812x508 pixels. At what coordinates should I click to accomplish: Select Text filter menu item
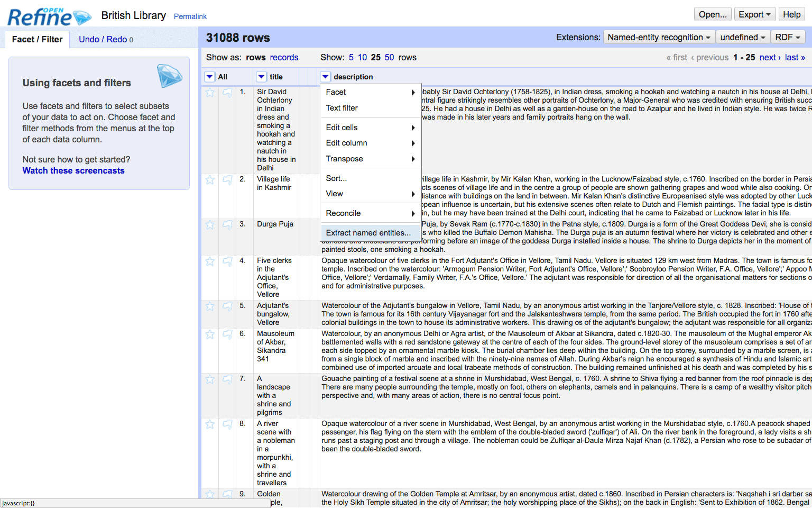coord(342,108)
